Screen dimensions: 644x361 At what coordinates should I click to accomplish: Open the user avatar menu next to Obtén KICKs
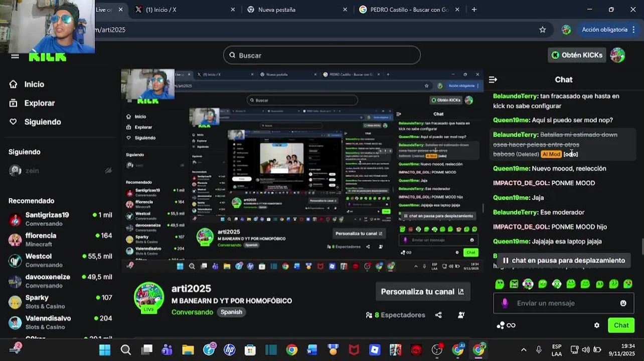(x=617, y=55)
